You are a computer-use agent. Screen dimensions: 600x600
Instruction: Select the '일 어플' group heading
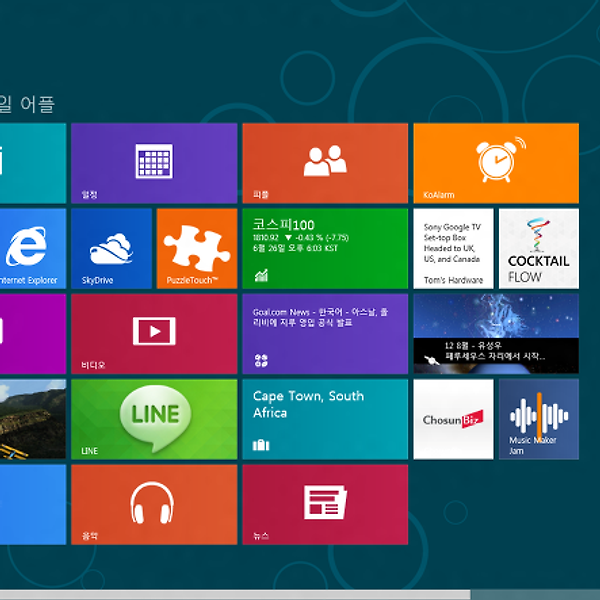(27, 104)
